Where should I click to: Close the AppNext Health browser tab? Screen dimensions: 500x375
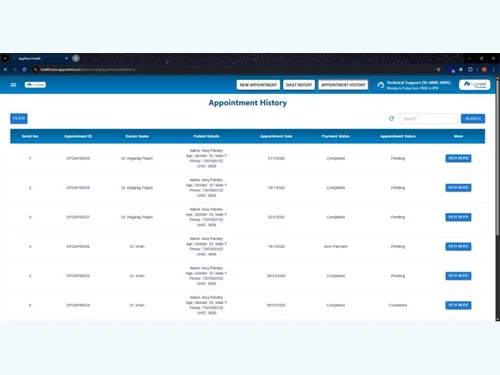66,58
